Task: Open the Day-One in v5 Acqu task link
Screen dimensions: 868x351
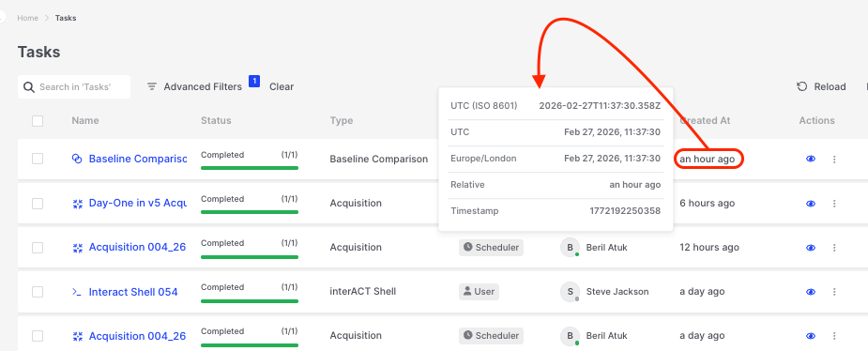Action: [x=138, y=203]
